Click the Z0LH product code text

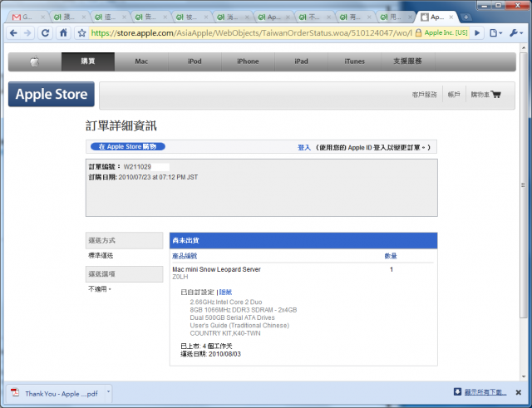(180, 277)
